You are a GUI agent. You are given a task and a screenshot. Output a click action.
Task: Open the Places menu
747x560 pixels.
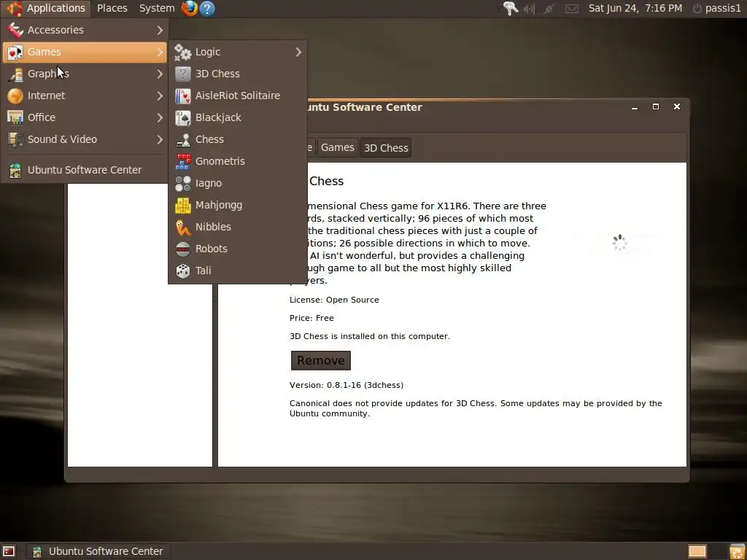112,8
